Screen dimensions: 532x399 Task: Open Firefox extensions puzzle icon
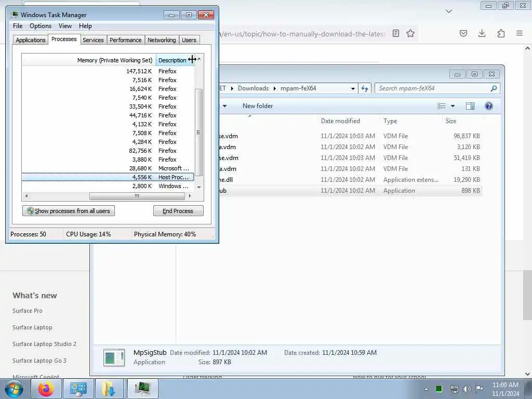[501, 33]
